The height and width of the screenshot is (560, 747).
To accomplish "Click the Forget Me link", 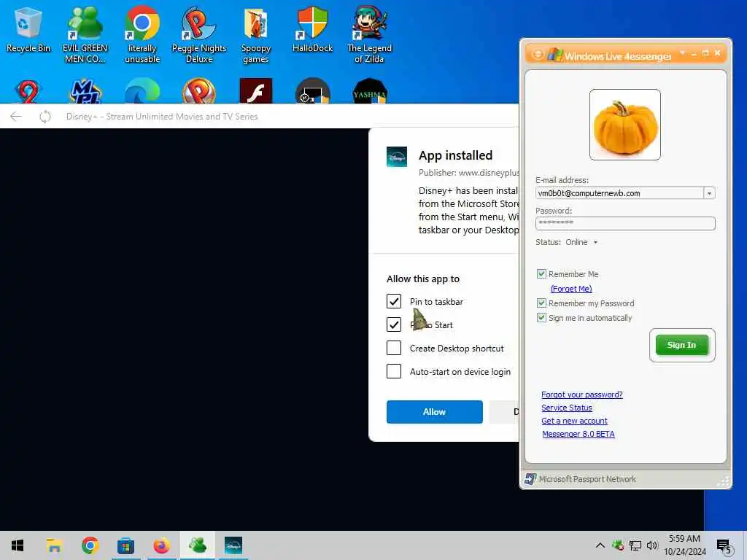I will (570, 289).
